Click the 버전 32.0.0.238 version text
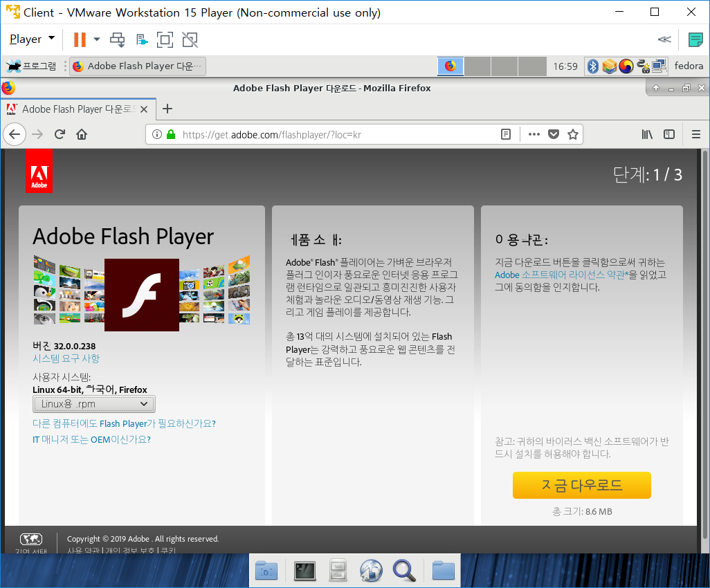Viewport: 710px width, 588px height. point(64,346)
